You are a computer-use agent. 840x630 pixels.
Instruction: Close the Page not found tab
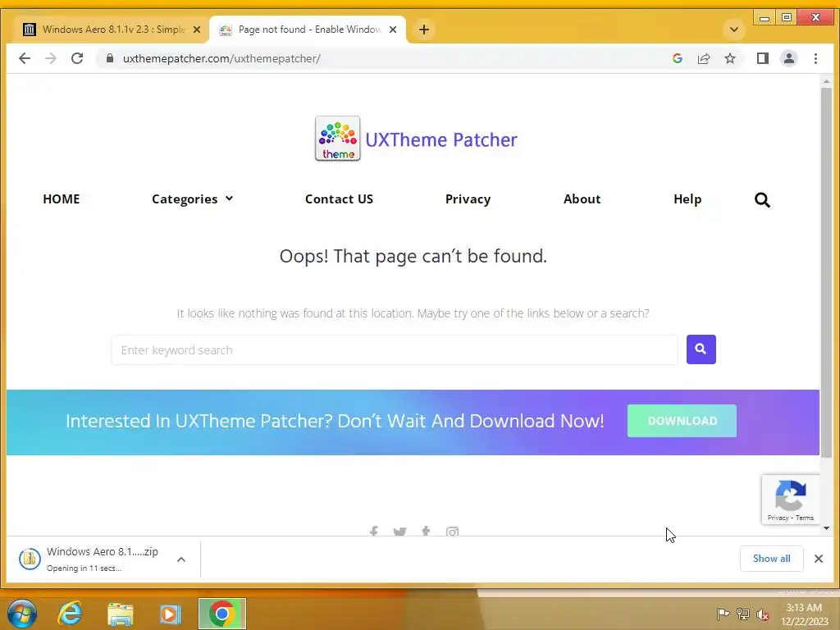click(393, 30)
